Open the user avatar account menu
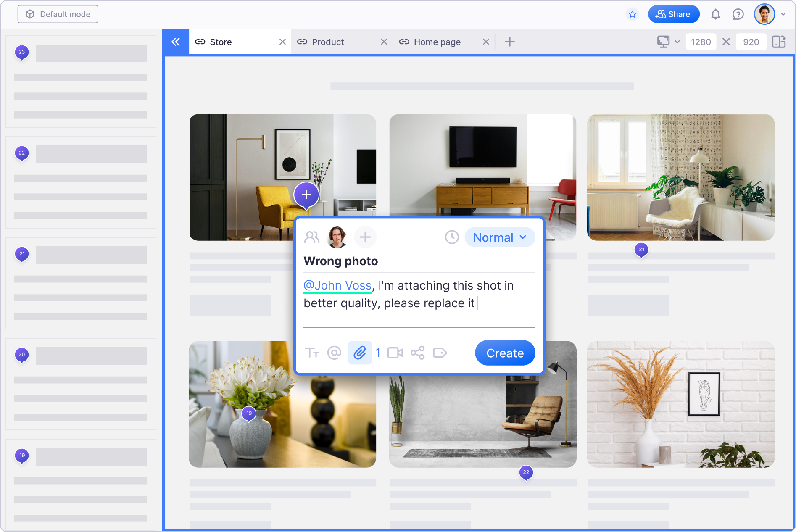The image size is (796, 532). [770, 14]
